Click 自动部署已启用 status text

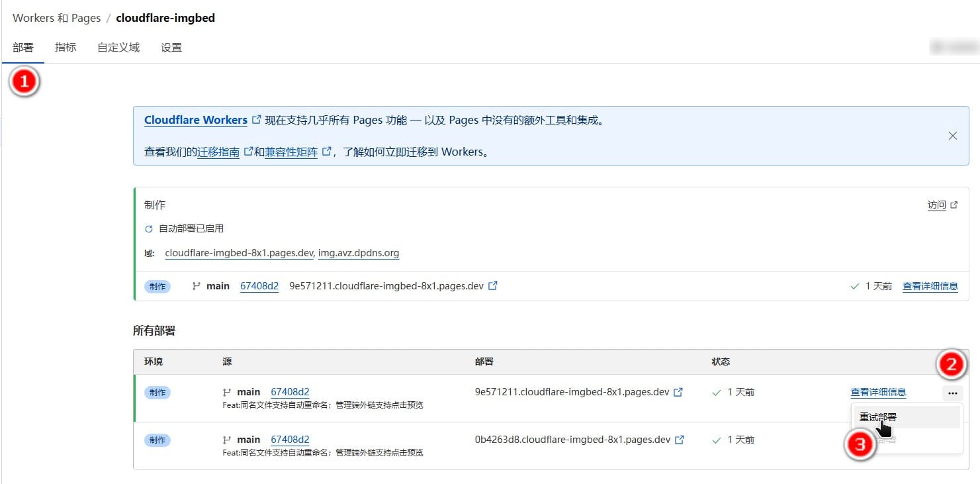pyautogui.click(x=191, y=228)
